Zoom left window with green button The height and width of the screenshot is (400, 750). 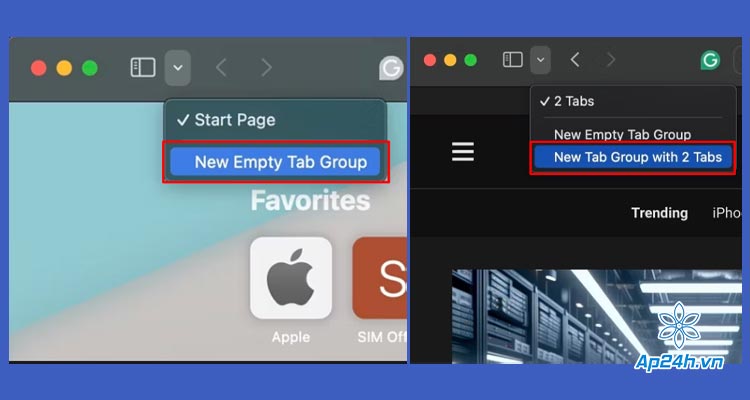90,68
